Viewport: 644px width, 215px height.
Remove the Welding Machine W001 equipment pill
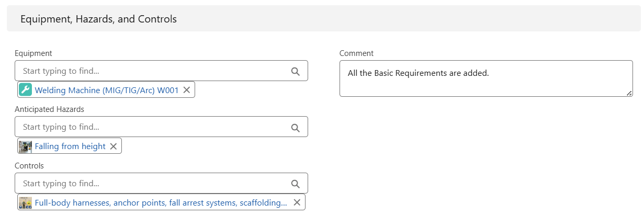[187, 90]
